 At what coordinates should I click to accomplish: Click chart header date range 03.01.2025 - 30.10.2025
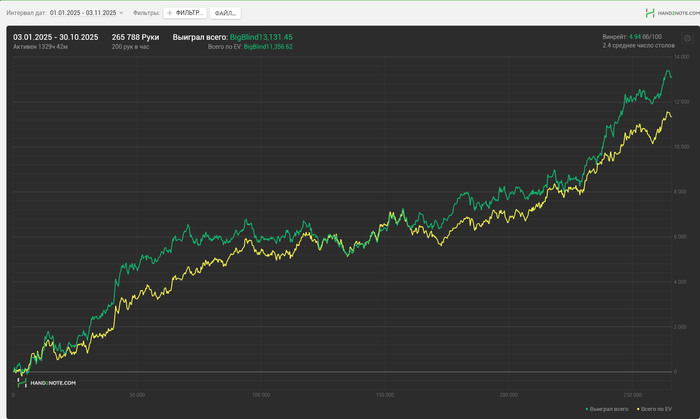click(55, 37)
